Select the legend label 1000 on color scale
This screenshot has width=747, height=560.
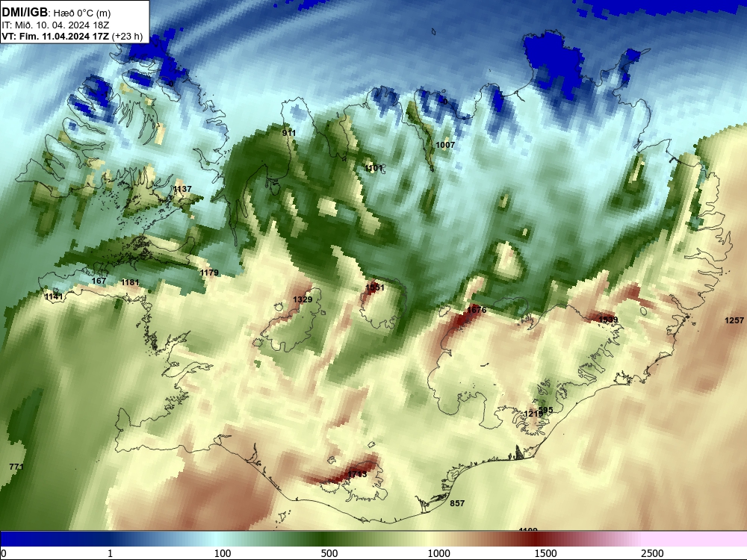tap(438, 553)
